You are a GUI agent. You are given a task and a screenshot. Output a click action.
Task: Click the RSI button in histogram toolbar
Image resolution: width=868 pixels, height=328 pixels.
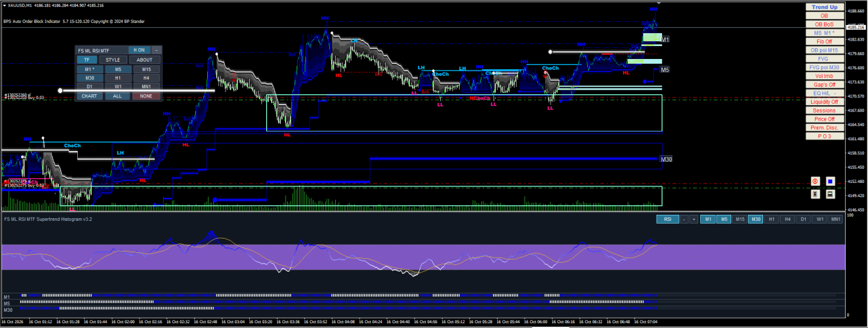667,220
